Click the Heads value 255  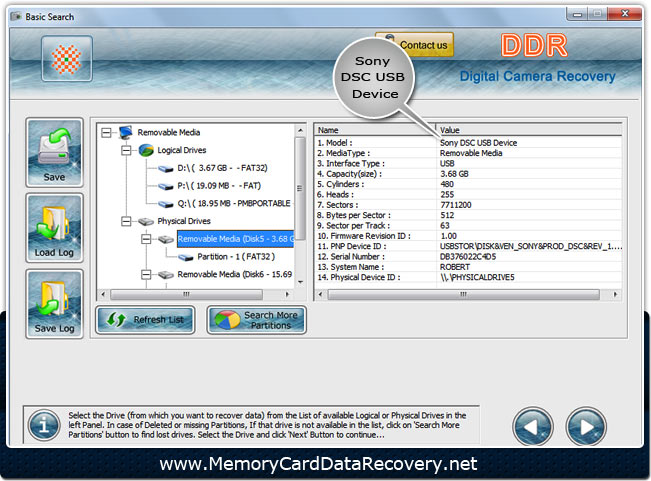coord(447,195)
